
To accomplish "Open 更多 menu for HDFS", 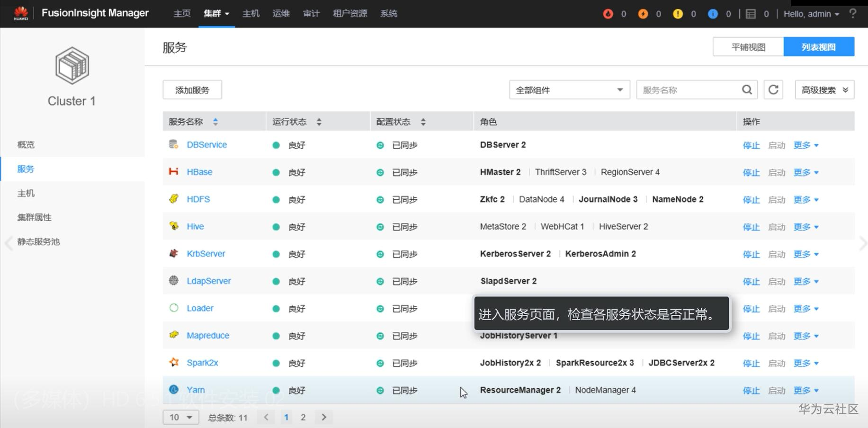I will click(x=806, y=200).
